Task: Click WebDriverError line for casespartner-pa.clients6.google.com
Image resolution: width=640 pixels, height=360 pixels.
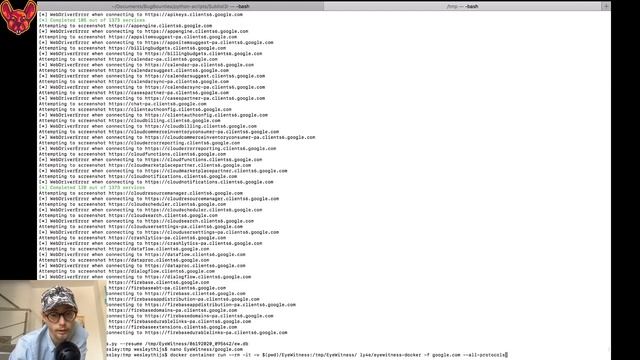Action: point(152,98)
